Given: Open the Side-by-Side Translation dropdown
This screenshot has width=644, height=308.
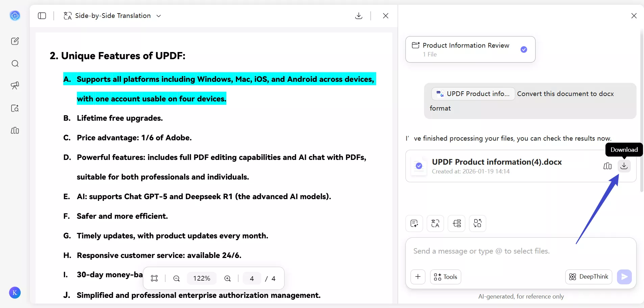Looking at the screenshot, I should (x=158, y=16).
